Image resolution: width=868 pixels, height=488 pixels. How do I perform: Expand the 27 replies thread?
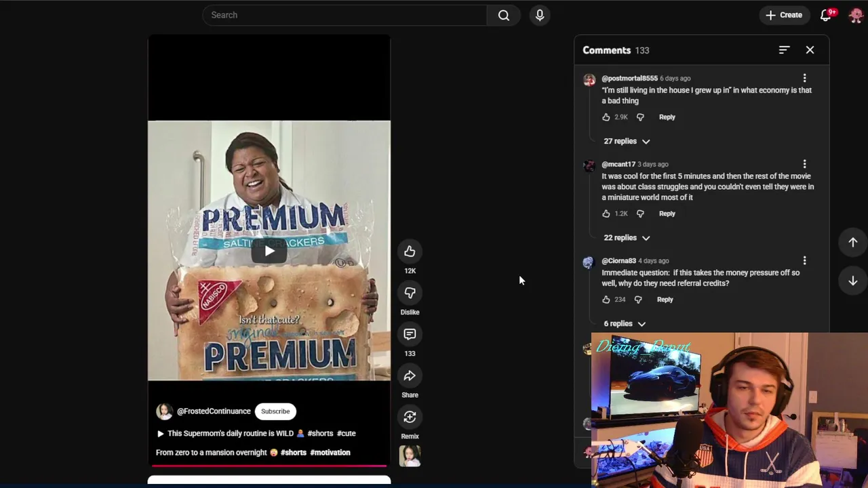(627, 141)
